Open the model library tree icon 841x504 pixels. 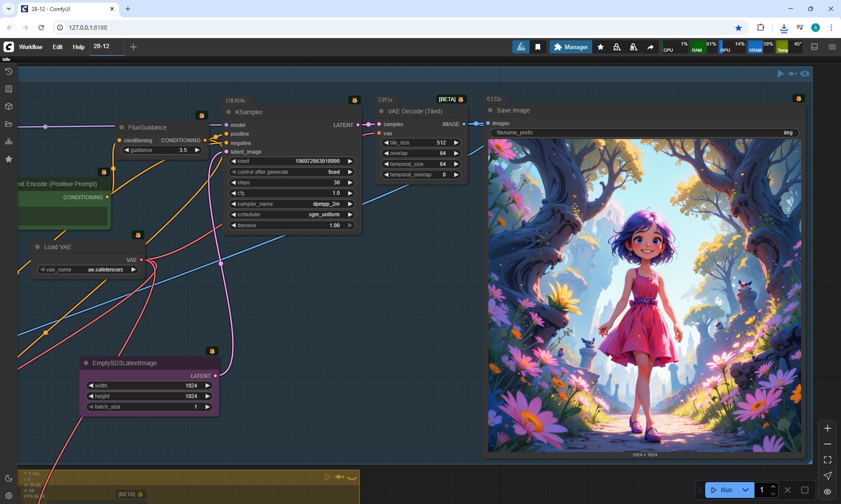click(8, 141)
